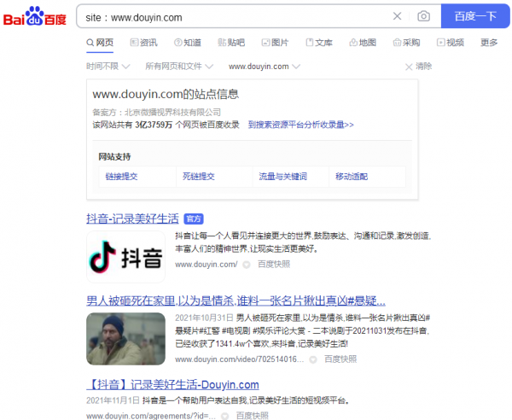Click the Baidu logo
This screenshot has height=420, width=512.
35,16
